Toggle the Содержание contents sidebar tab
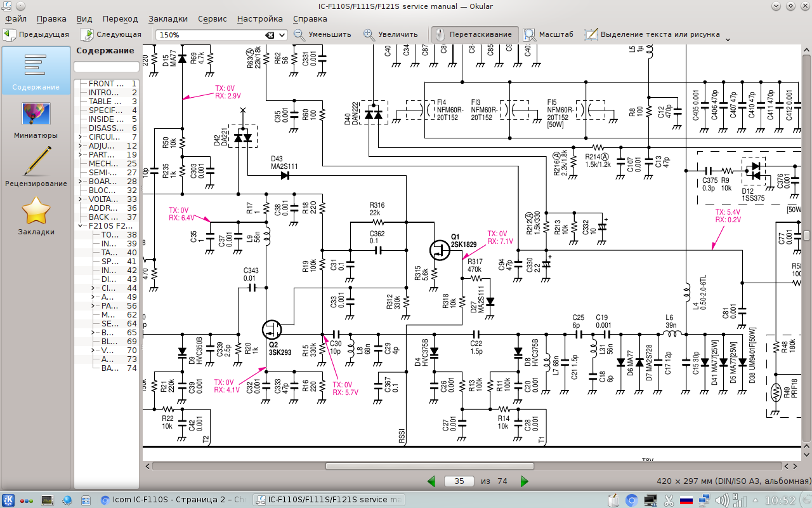Viewport: 812px width, 508px height. [x=36, y=70]
